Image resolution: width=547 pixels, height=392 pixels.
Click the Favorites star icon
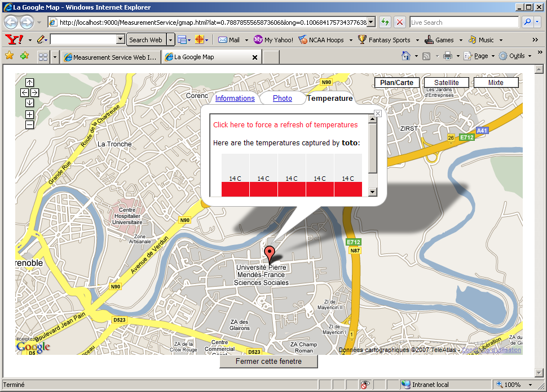pos(10,56)
